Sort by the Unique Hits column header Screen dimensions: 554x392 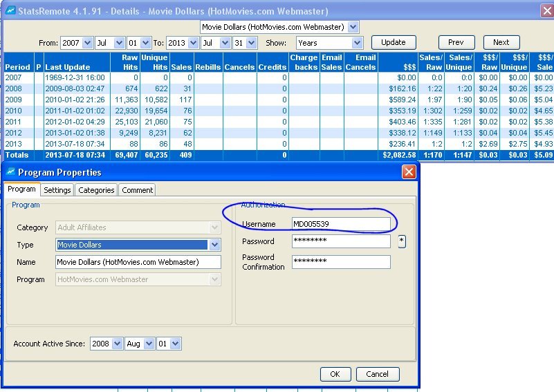pyautogui.click(x=155, y=62)
